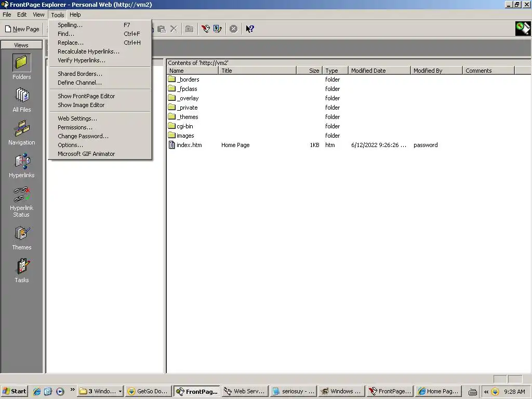Sort by Modified By column header
Image resolution: width=532 pixels, height=399 pixels.
pyautogui.click(x=436, y=71)
